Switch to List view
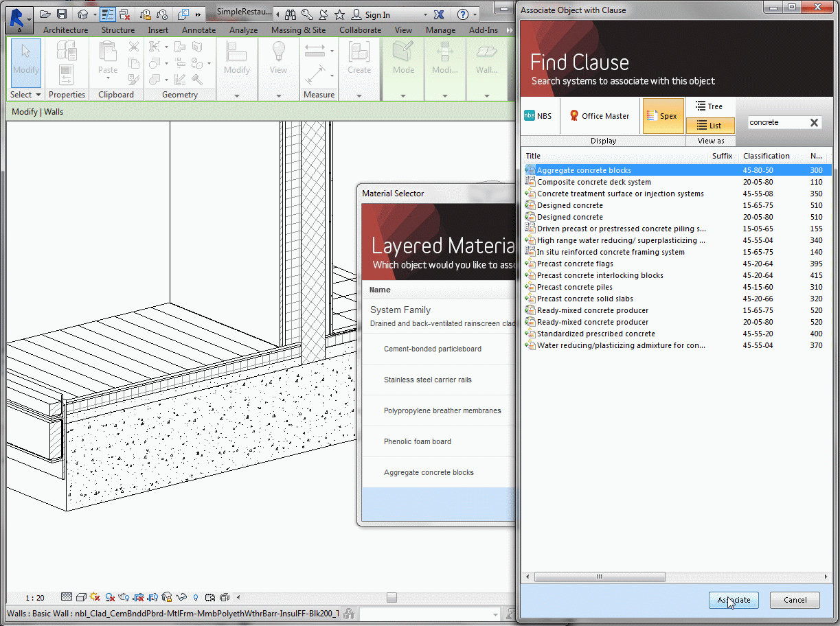The height and width of the screenshot is (626, 840). coord(710,126)
